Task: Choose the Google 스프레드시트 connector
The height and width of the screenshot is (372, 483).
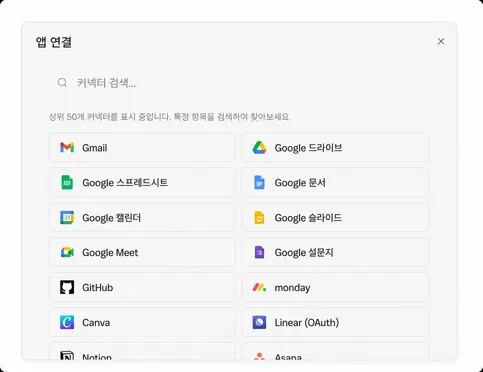Action: pyautogui.click(x=142, y=182)
